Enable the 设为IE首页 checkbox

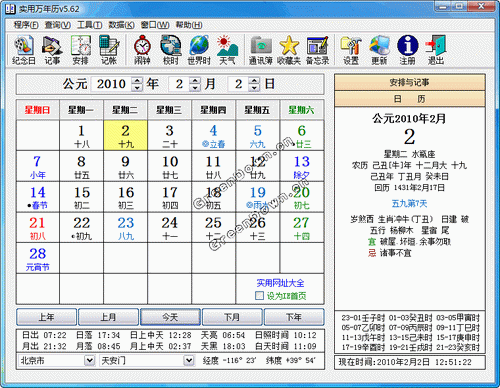pos(259,296)
